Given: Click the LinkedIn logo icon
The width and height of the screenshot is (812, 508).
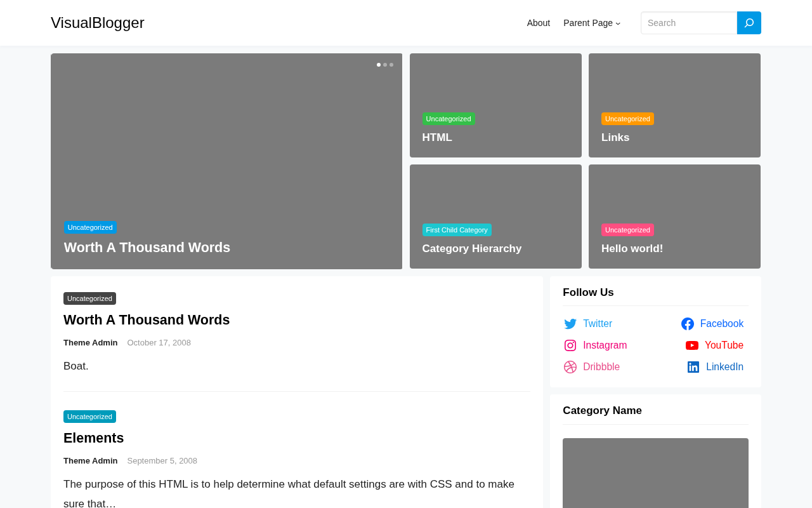Looking at the screenshot, I should [693, 367].
